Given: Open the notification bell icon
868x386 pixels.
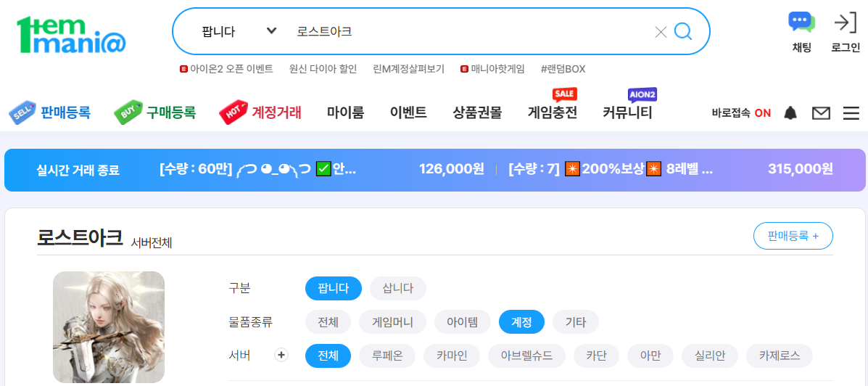Looking at the screenshot, I should point(790,113).
